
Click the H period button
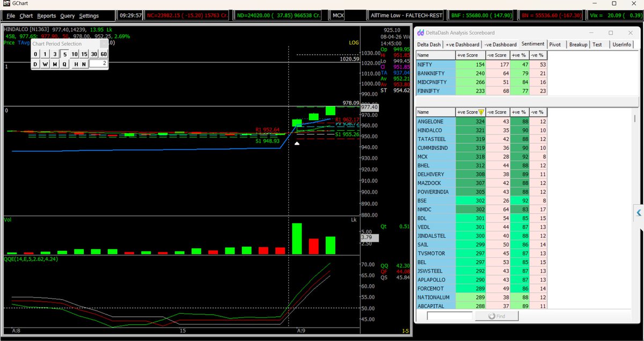pyautogui.click(x=76, y=64)
